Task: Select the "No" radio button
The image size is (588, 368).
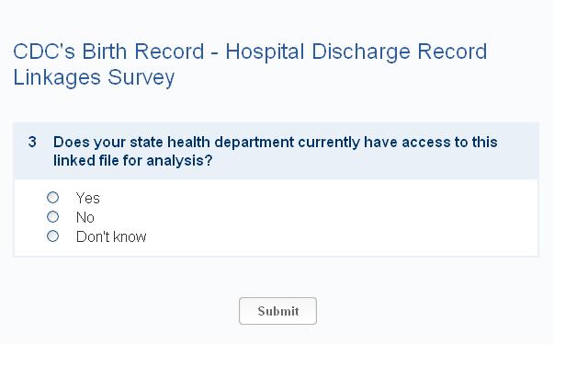Action: coord(52,217)
